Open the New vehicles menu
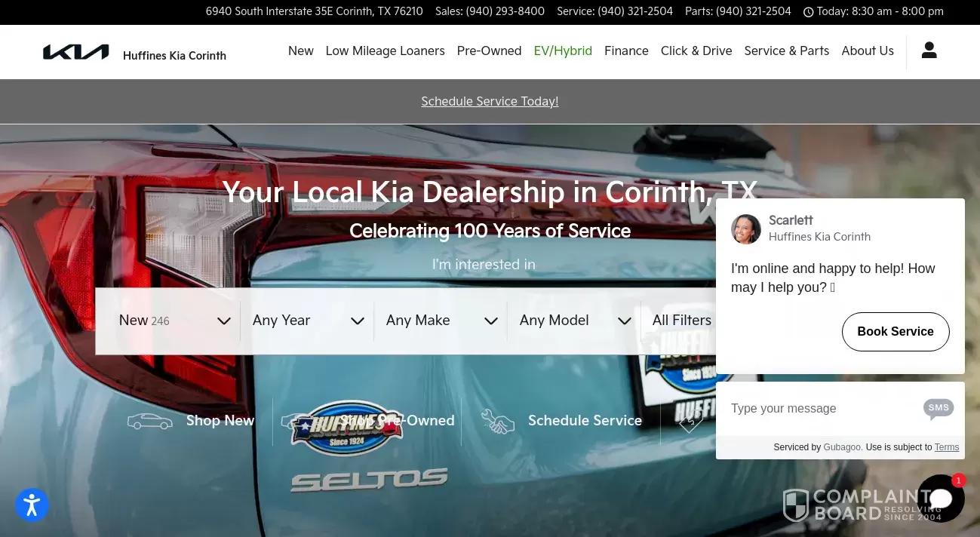Image resolution: width=980 pixels, height=537 pixels. coord(301,51)
